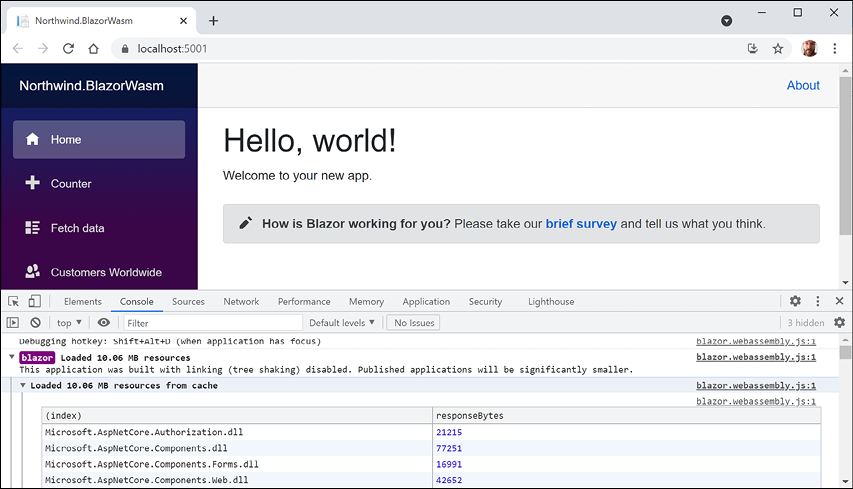The height and width of the screenshot is (489, 853).
Task: Open DevTools settings gear icon
Action: coord(795,301)
